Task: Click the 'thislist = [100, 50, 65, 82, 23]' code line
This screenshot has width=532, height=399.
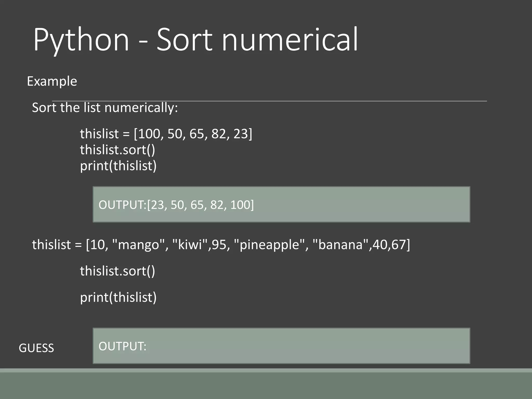Action: (x=166, y=134)
